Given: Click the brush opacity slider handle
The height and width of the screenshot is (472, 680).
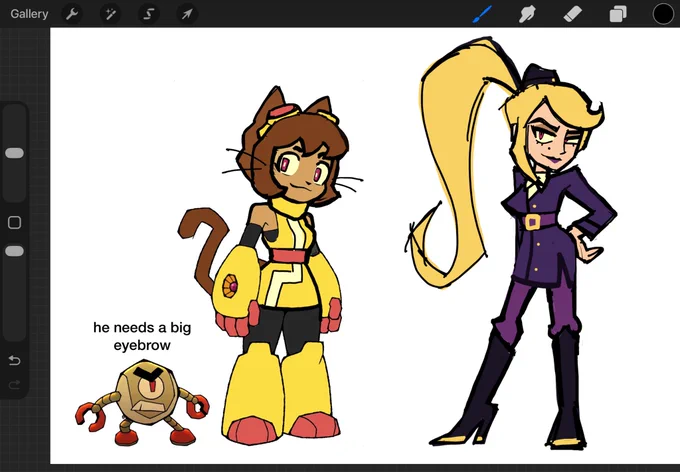Looking at the screenshot, I should coord(14,251).
